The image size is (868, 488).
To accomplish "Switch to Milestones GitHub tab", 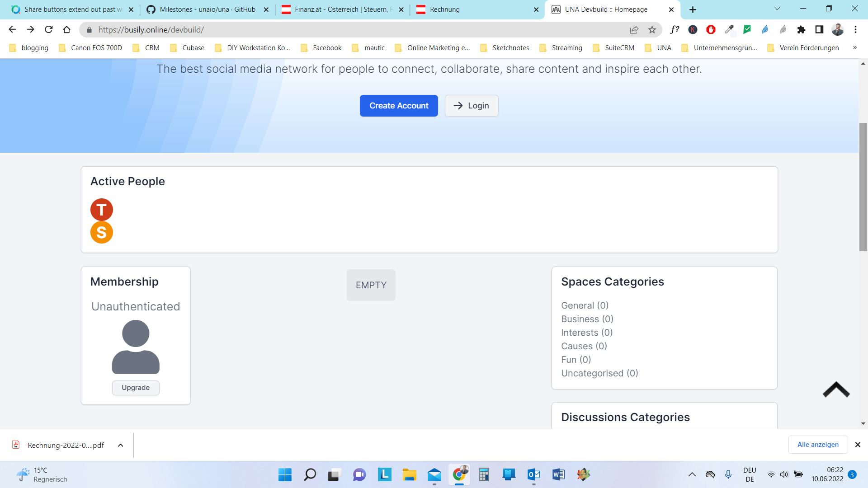I will coord(207,9).
